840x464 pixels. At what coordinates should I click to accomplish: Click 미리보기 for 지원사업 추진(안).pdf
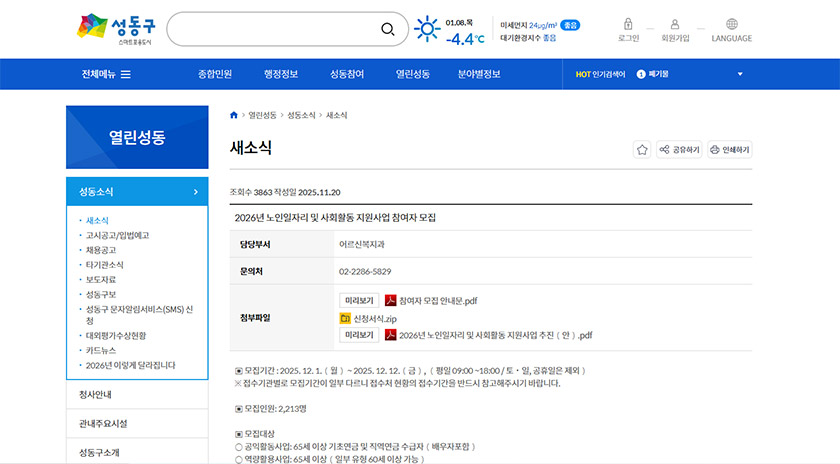pos(359,335)
